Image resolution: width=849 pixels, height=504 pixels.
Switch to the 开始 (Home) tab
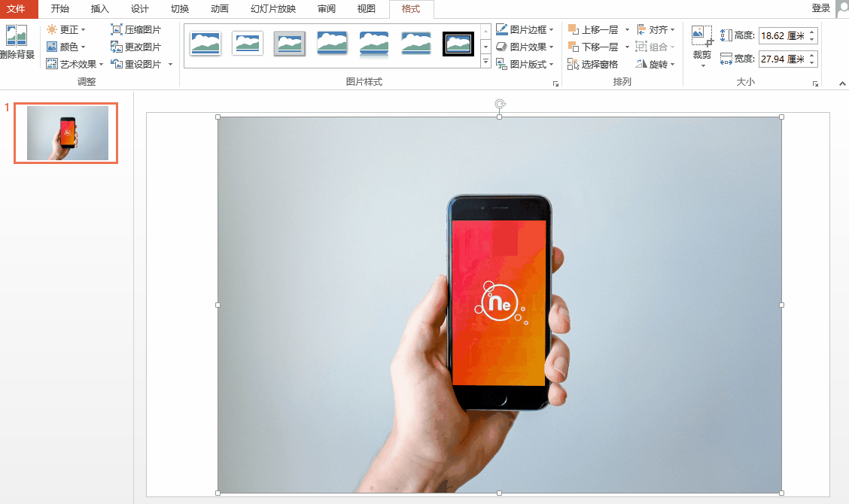pyautogui.click(x=59, y=9)
